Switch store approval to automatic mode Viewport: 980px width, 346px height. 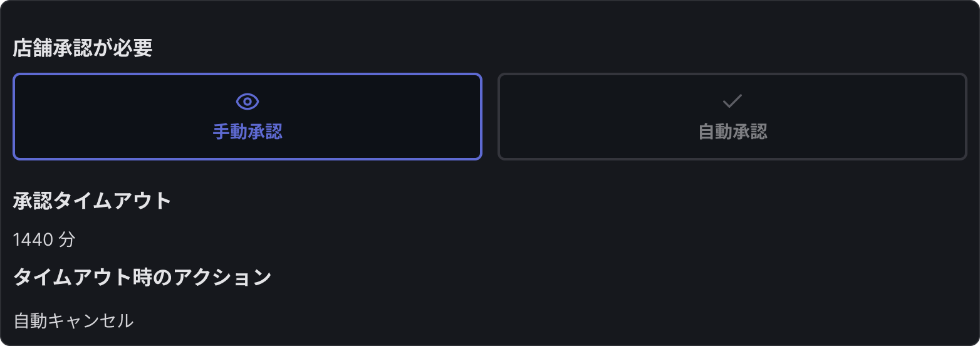click(x=732, y=117)
